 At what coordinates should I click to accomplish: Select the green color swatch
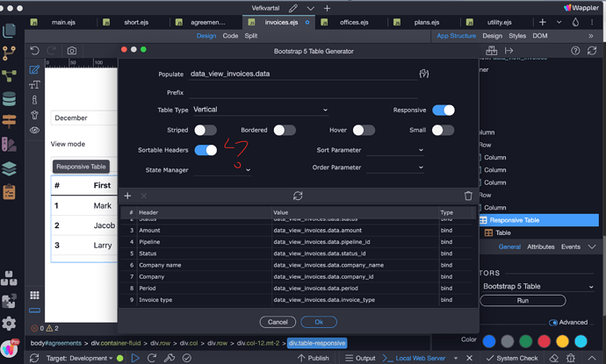pos(525,341)
